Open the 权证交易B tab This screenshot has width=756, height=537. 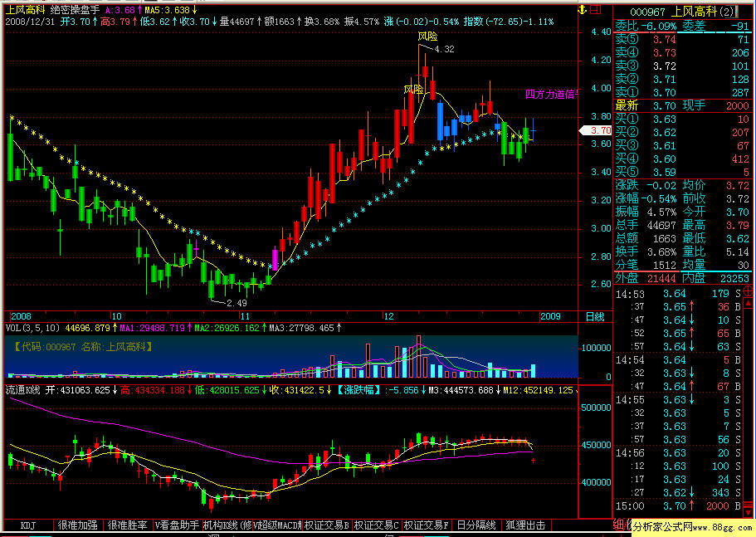[327, 525]
